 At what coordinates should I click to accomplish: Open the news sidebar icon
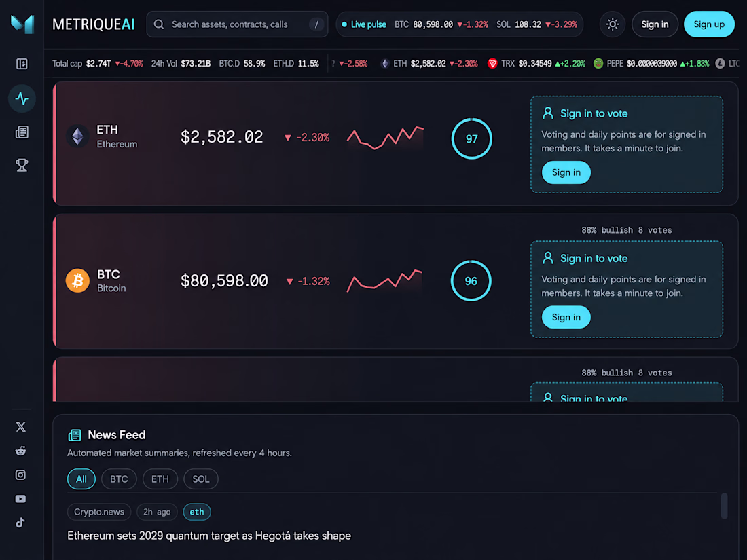(22, 132)
